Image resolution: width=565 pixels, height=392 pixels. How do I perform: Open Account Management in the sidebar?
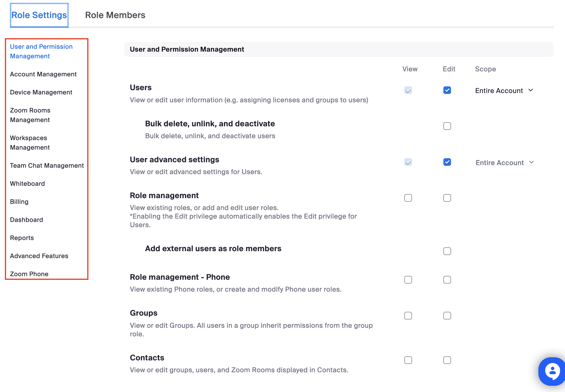(x=43, y=74)
